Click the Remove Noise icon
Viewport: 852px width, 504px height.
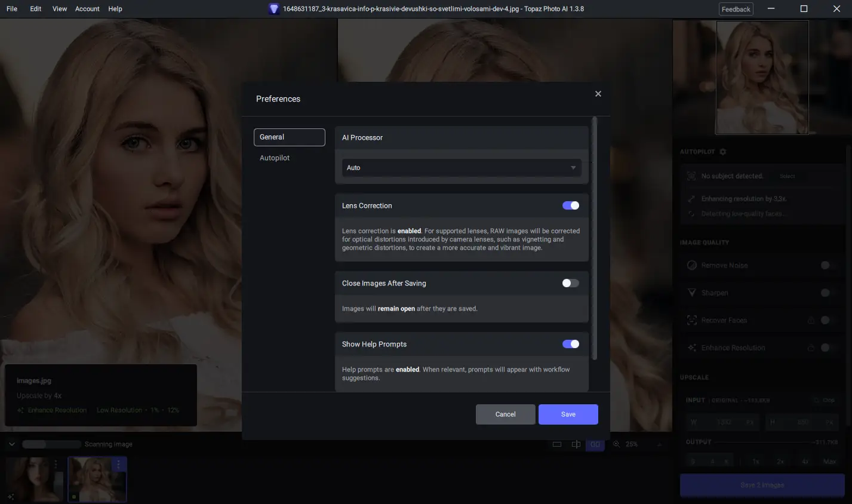tap(692, 265)
